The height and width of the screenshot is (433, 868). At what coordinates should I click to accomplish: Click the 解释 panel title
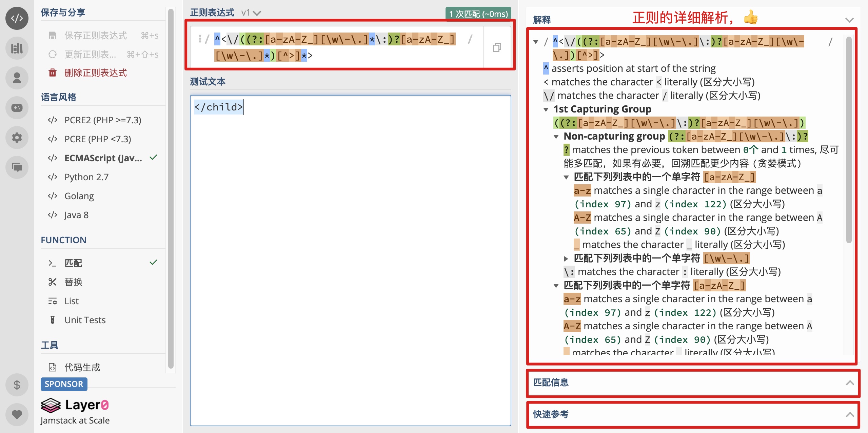click(542, 20)
